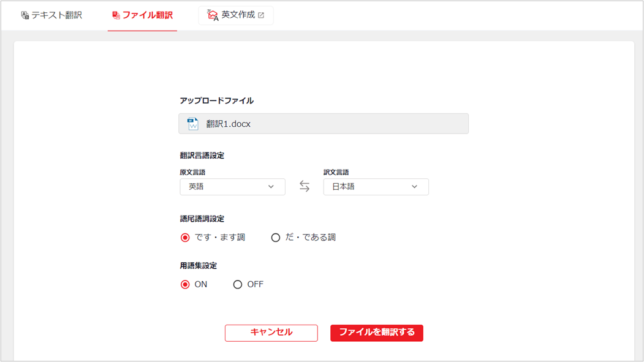Click the アップロードファイル heading
644x362 pixels.
coord(216,100)
